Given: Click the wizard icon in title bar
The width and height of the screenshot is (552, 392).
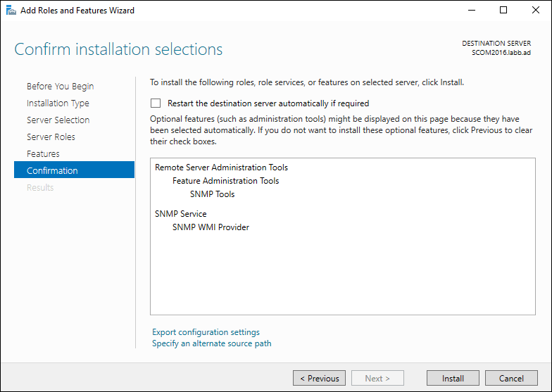Looking at the screenshot, I should pos(11,11).
